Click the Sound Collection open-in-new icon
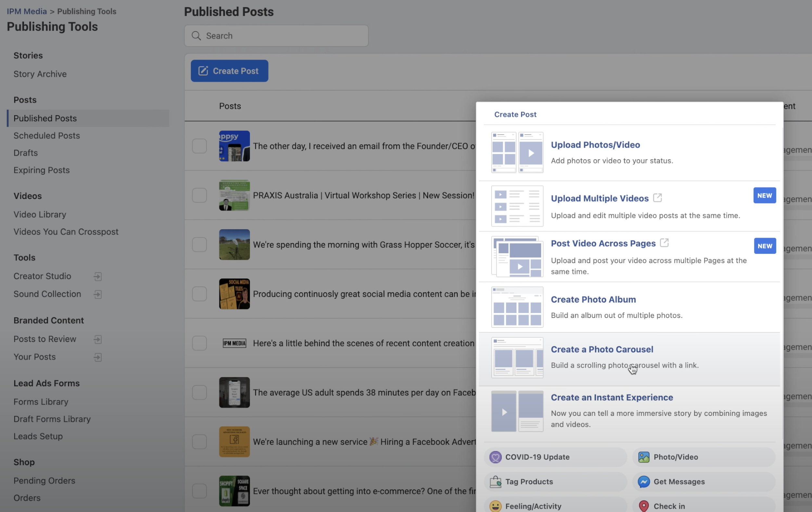Image resolution: width=812 pixels, height=512 pixels. click(97, 294)
